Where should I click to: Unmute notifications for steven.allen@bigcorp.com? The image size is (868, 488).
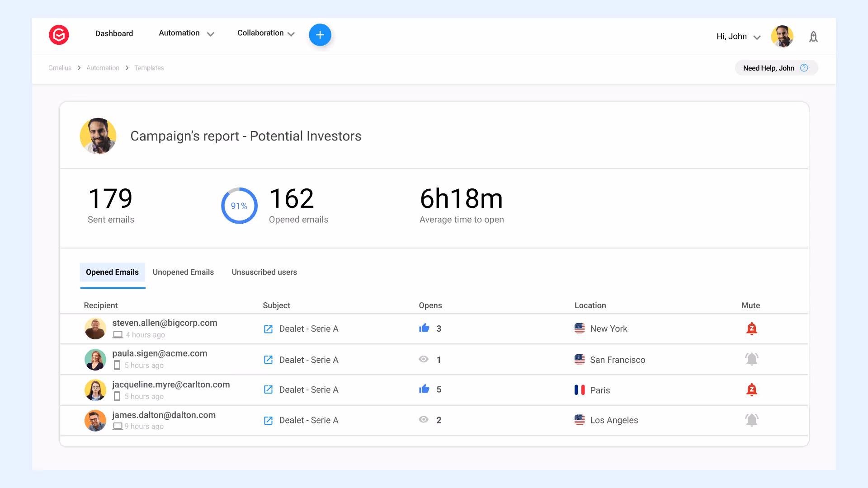click(751, 328)
